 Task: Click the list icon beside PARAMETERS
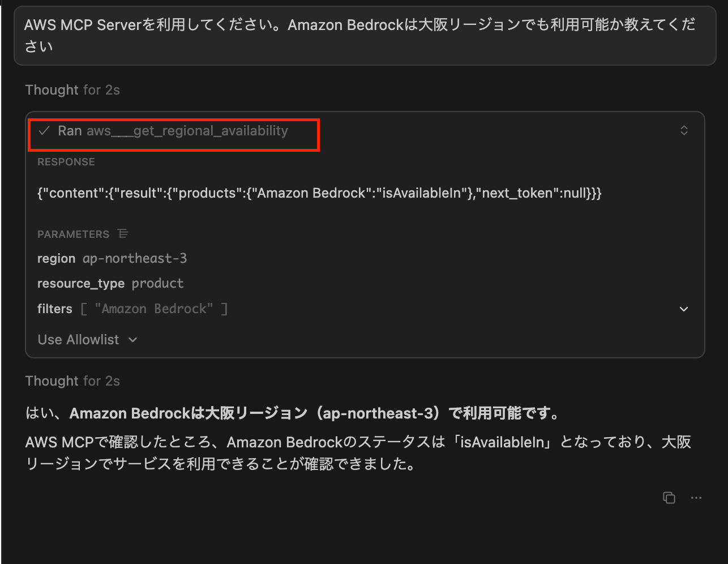click(x=124, y=233)
